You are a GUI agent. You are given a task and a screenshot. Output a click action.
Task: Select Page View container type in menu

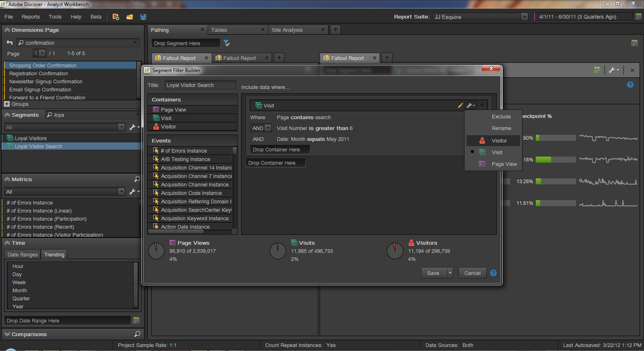coord(504,164)
